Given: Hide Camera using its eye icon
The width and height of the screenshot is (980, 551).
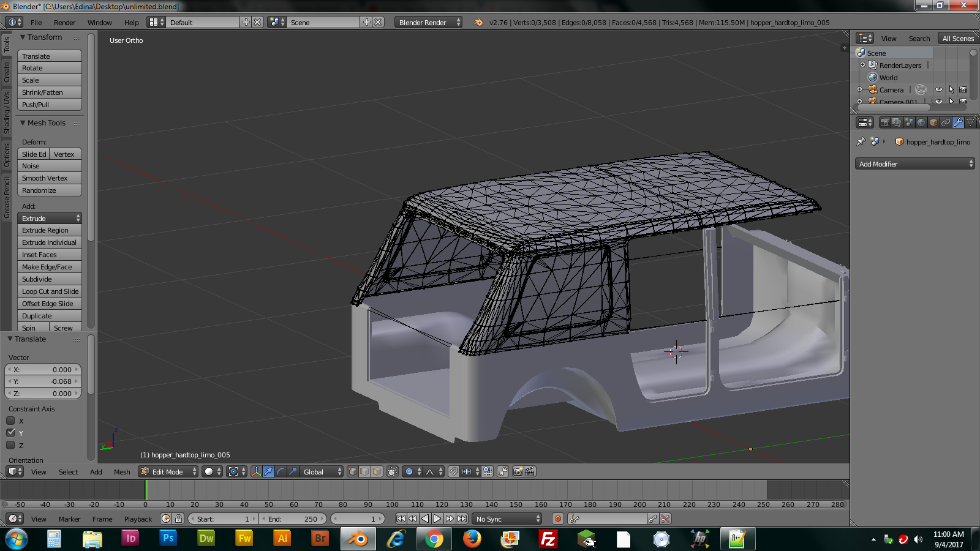Looking at the screenshot, I should pos(938,89).
